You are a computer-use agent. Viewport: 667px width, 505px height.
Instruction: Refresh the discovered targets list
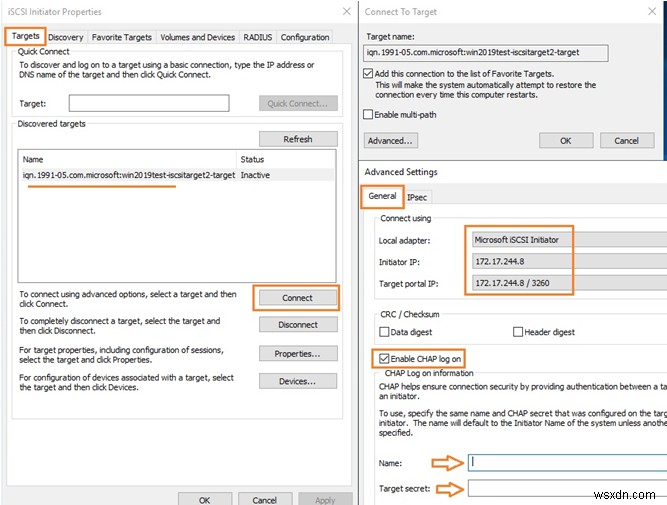[298, 139]
